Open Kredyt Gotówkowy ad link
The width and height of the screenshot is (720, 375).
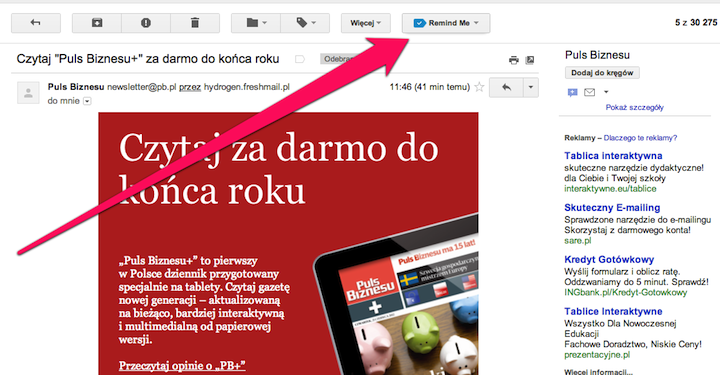(609, 259)
